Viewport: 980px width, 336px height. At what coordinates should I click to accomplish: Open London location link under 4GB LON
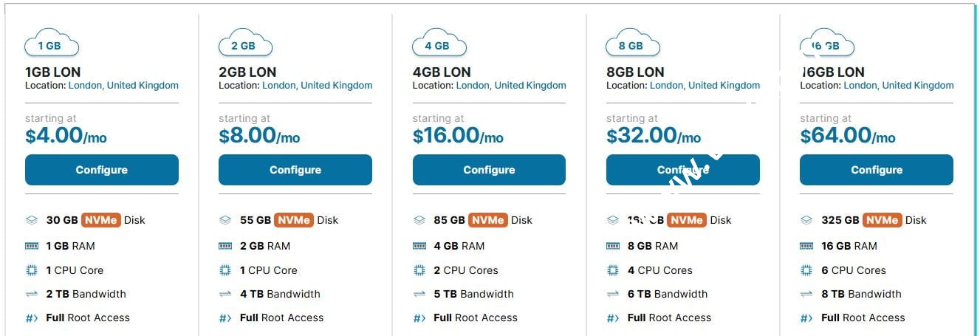point(511,85)
